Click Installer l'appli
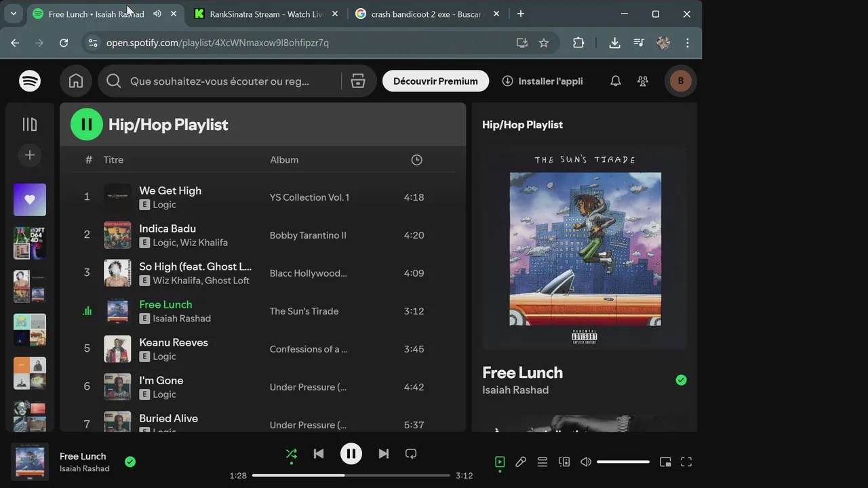Viewport: 868px width, 488px height. (542, 81)
